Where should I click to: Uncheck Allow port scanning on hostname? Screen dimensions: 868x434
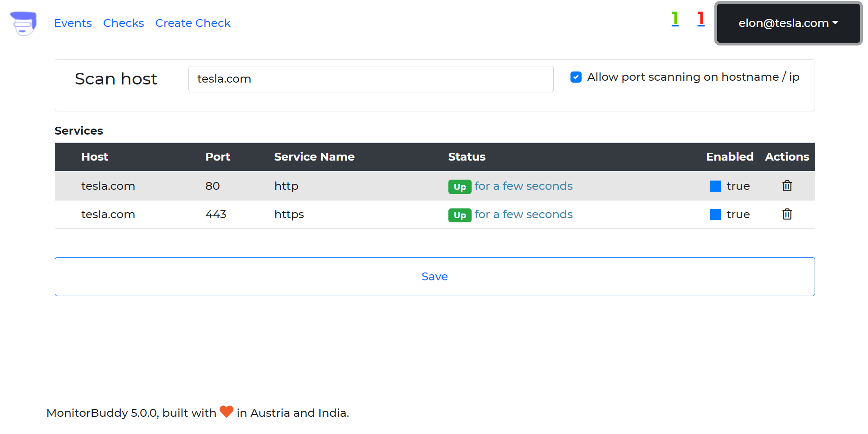pyautogui.click(x=576, y=77)
